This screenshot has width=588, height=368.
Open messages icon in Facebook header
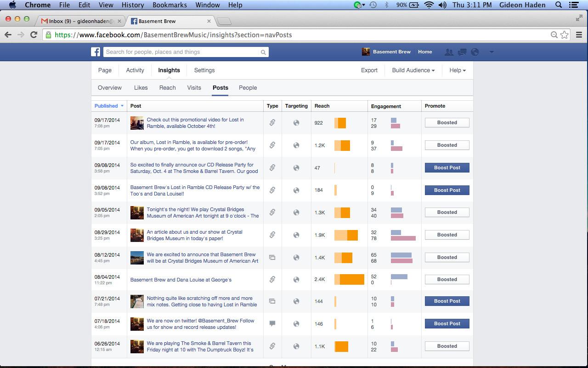(462, 52)
